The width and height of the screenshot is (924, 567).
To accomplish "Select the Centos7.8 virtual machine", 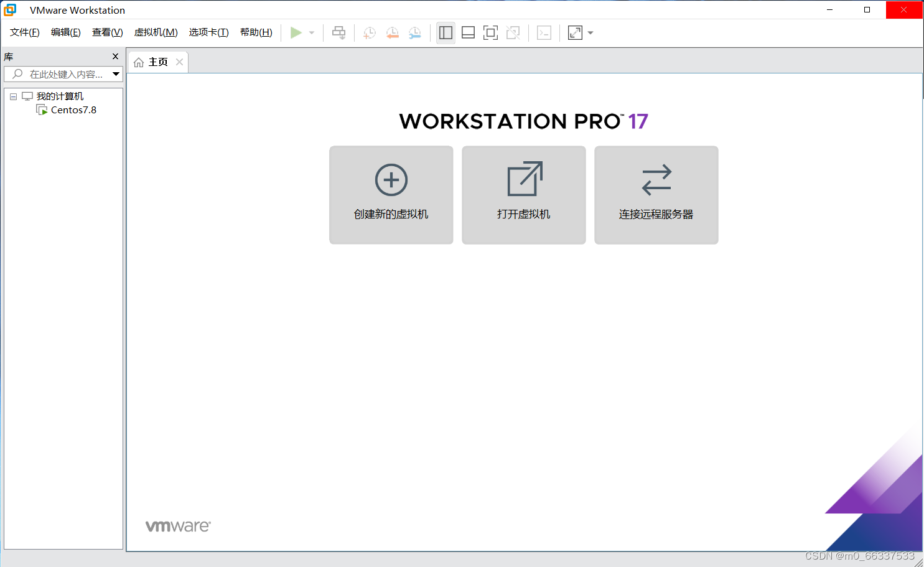I will coord(73,110).
